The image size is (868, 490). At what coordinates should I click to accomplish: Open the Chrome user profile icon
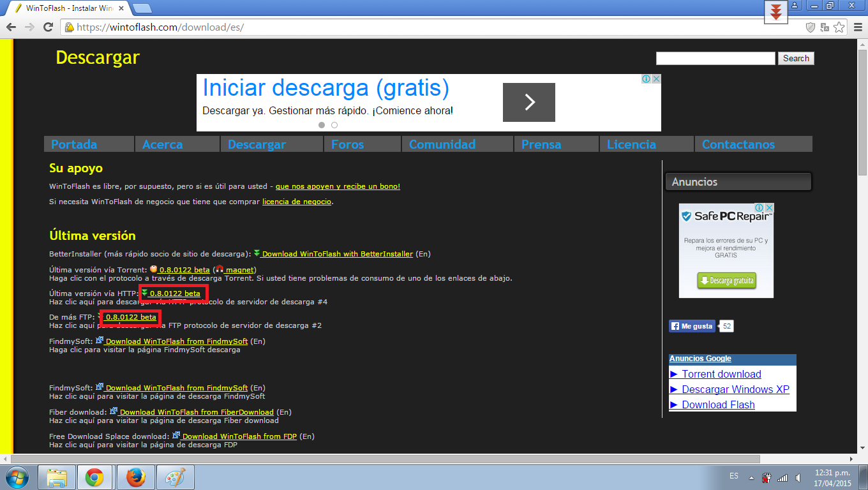click(795, 5)
